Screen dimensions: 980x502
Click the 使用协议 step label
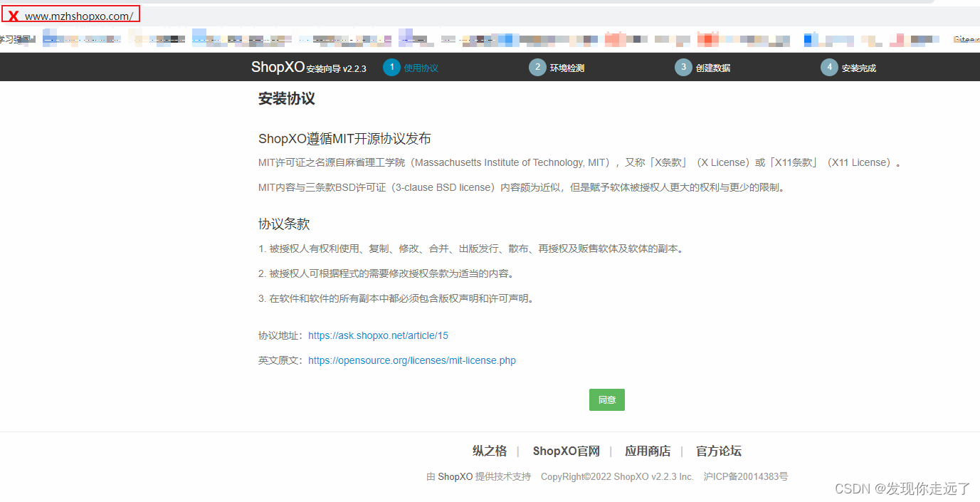coord(421,68)
